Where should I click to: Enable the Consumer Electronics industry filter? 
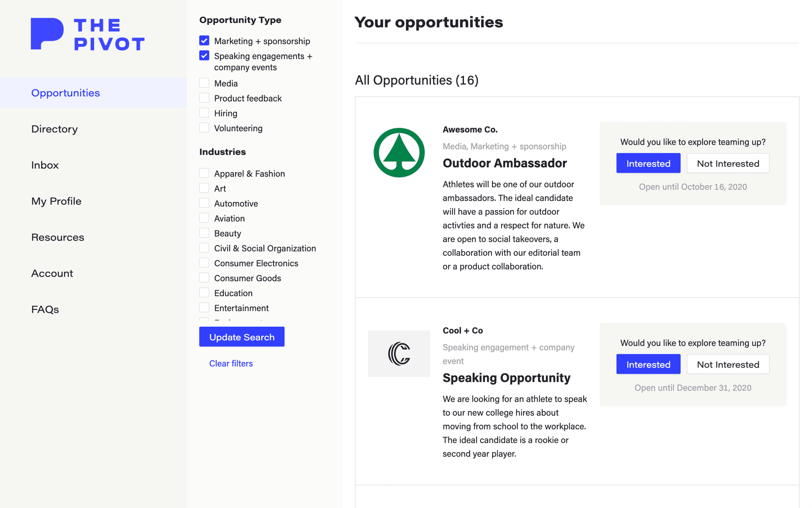204,263
